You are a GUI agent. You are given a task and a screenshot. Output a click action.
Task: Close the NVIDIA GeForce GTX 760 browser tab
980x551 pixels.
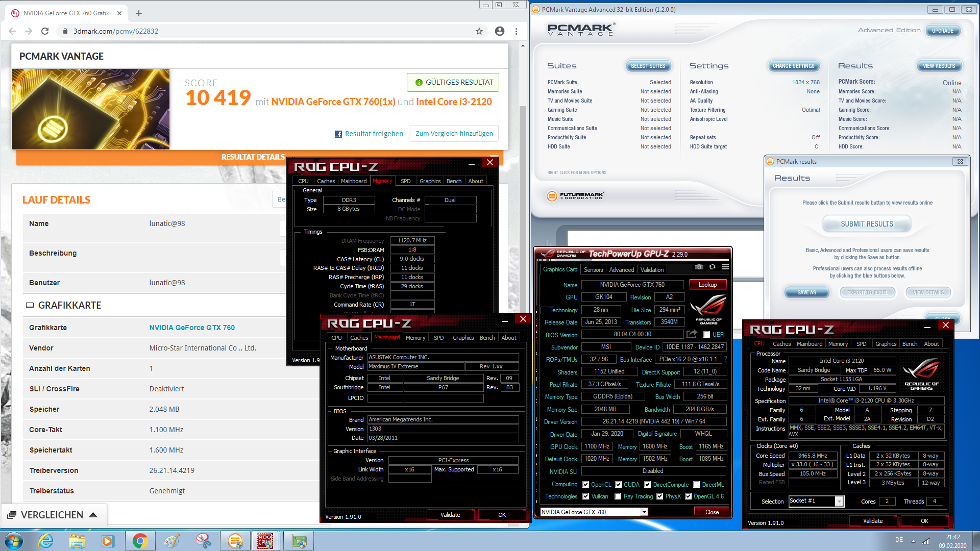click(119, 13)
